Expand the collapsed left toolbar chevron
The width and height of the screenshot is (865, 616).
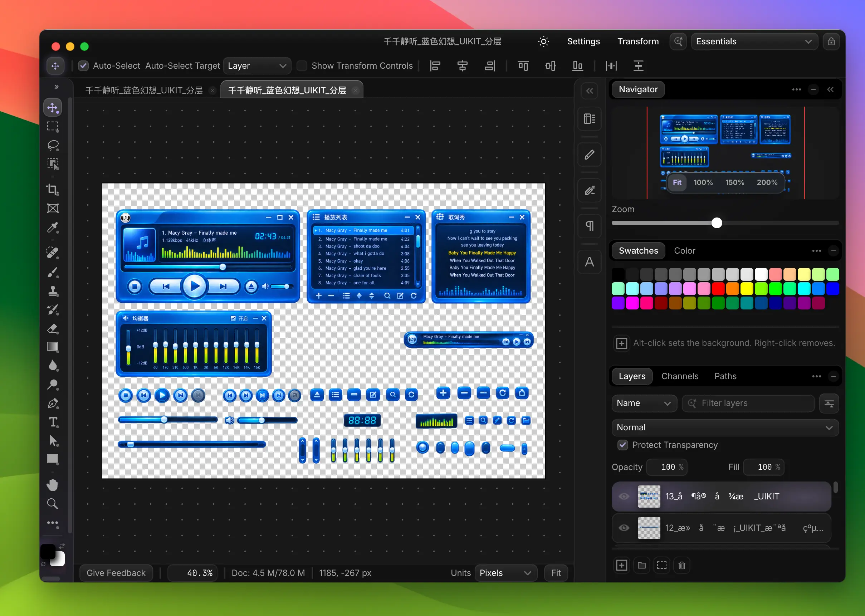57,87
